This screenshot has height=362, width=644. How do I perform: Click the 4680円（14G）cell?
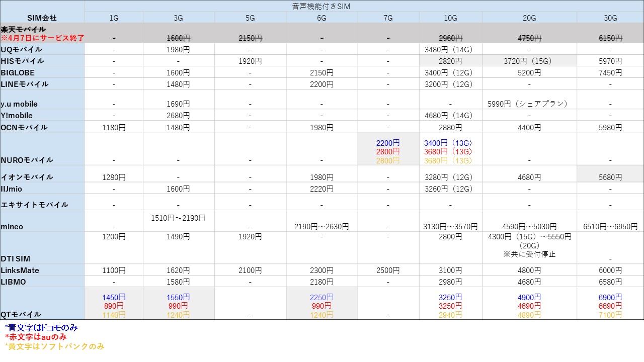(x=450, y=116)
